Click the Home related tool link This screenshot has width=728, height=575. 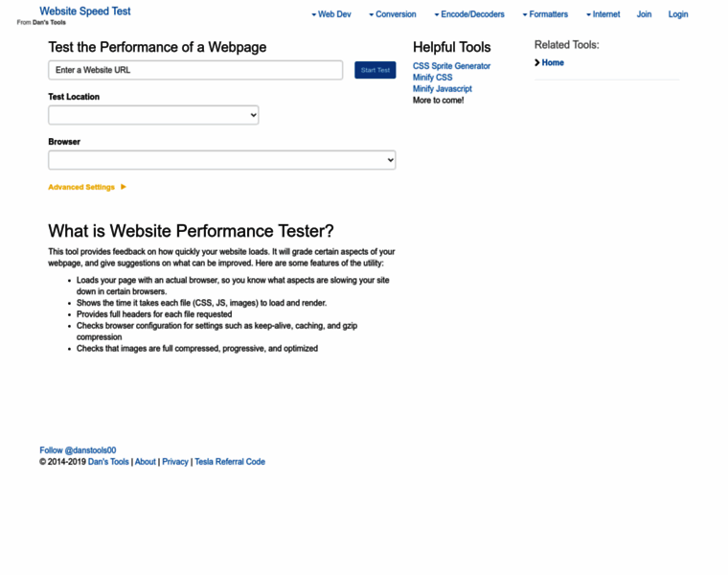pyautogui.click(x=553, y=62)
